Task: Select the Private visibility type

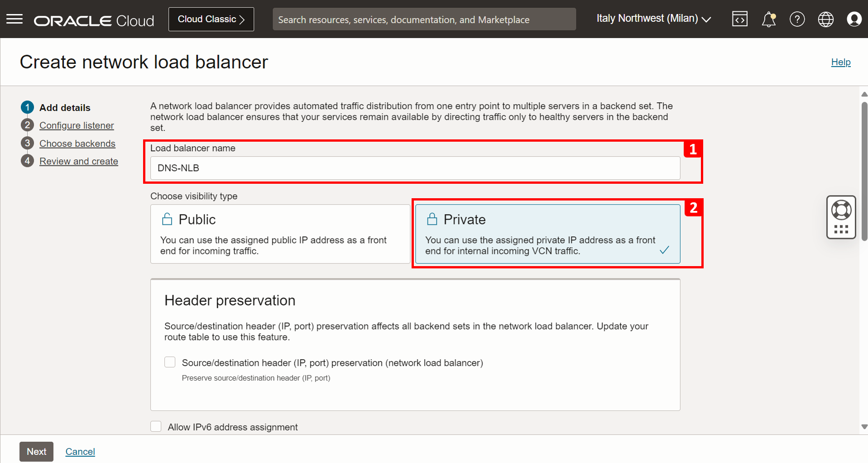Action: (x=547, y=234)
